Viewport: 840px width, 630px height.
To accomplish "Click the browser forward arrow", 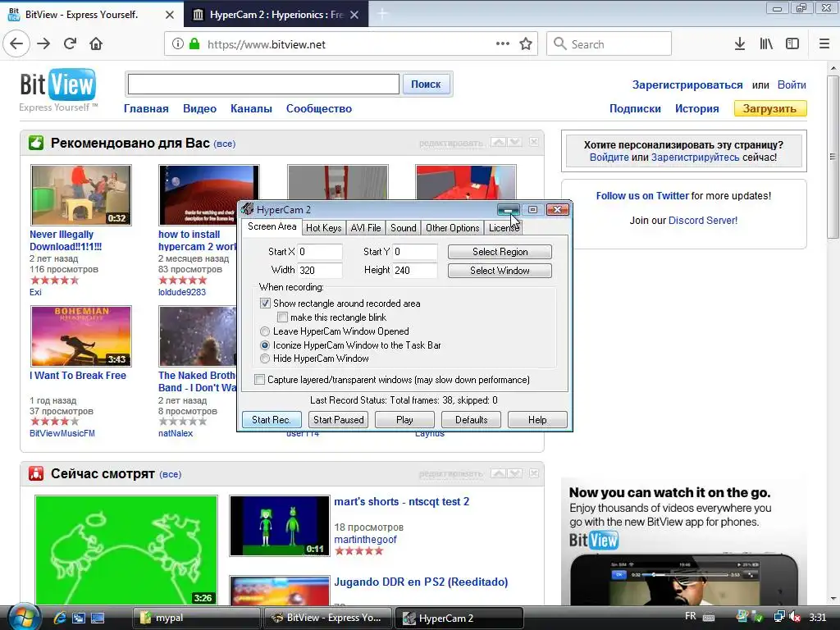I will [x=43, y=44].
